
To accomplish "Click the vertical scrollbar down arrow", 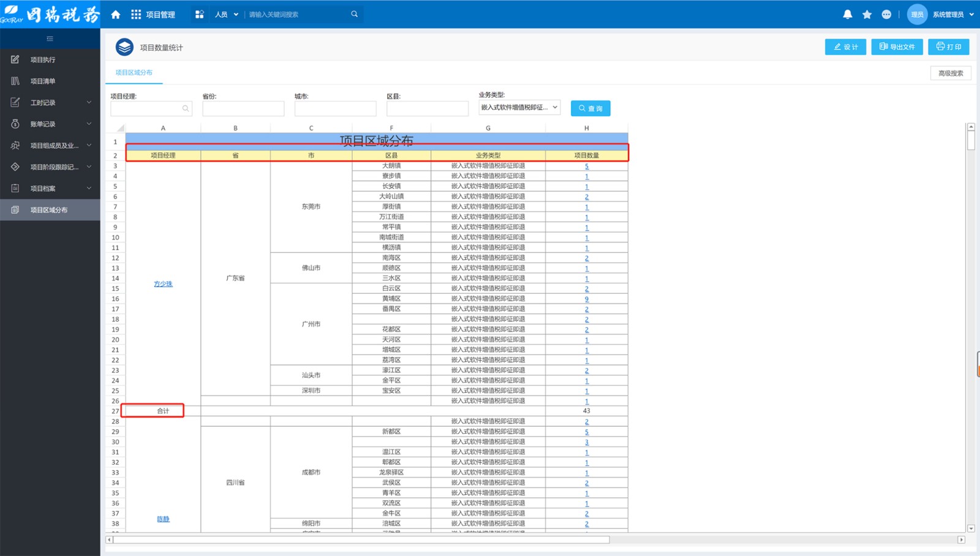I will point(971,528).
